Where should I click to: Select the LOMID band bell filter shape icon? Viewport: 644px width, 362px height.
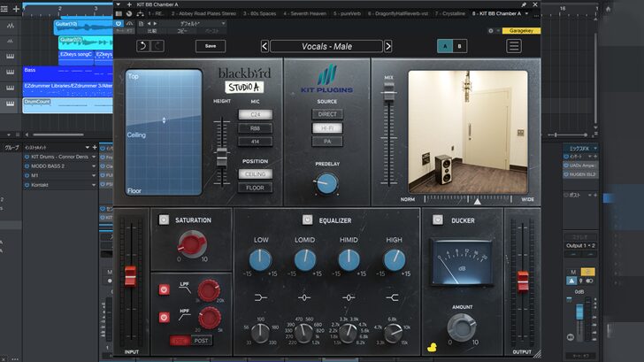click(304, 297)
